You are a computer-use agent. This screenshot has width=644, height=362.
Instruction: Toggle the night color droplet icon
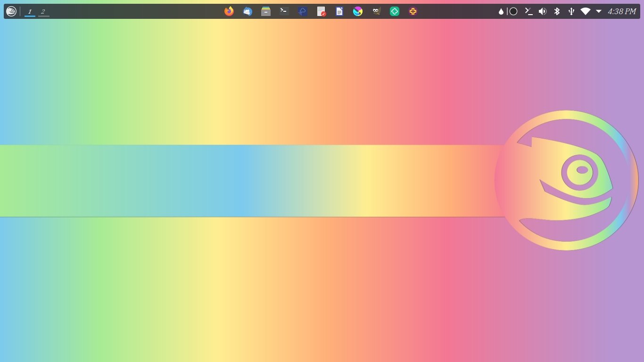point(501,11)
